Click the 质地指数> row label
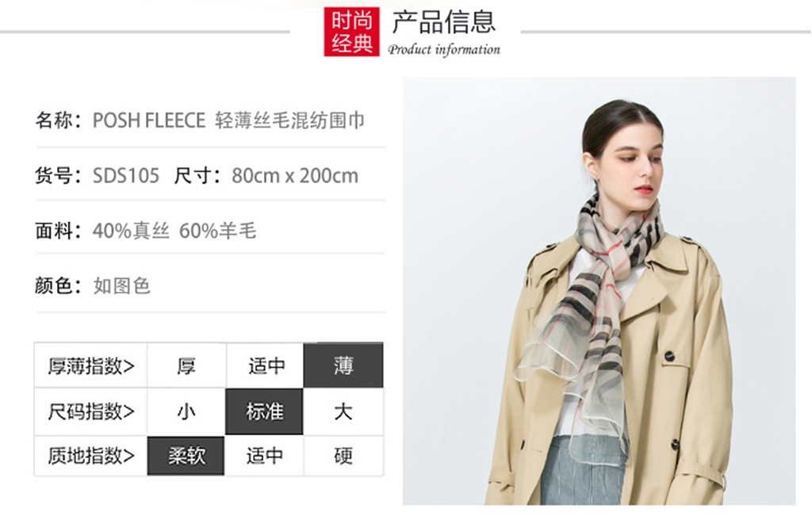Screen dimensions: 812x528 pos(90,456)
